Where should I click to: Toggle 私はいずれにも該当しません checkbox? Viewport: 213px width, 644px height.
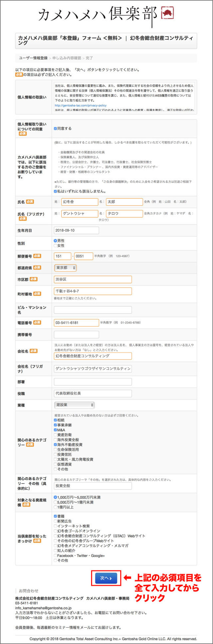pyautogui.click(x=55, y=191)
